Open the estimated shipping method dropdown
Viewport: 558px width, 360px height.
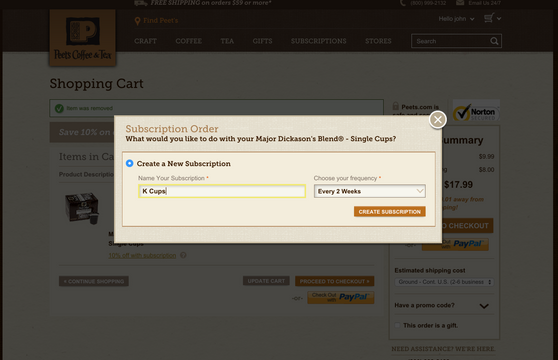[444, 282]
